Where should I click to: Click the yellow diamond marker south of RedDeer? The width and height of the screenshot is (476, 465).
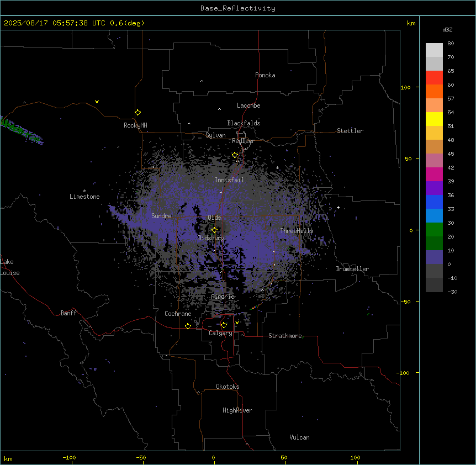235,155
